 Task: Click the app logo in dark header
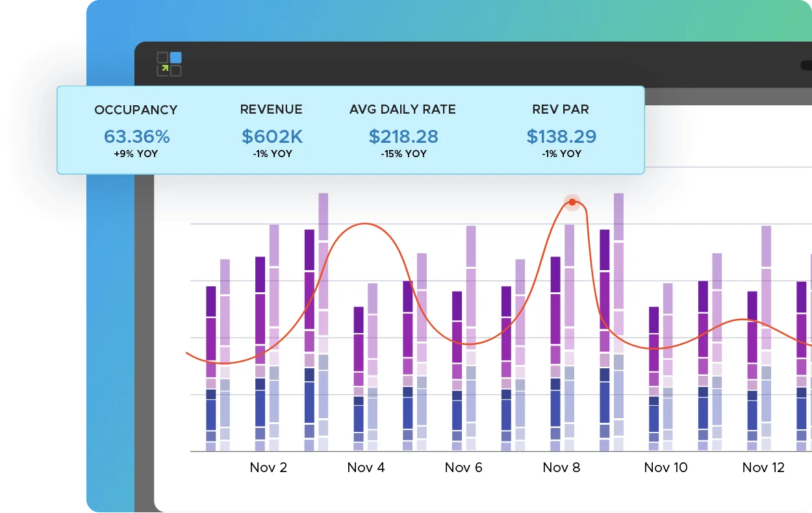169,64
